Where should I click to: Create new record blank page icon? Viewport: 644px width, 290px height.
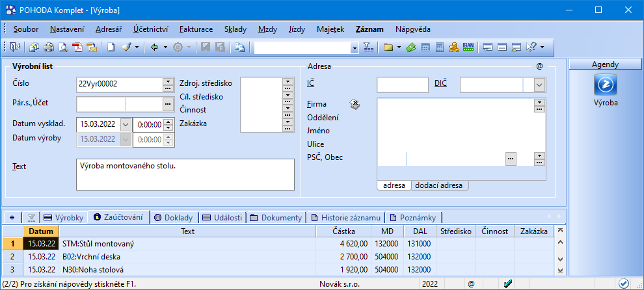pos(111,47)
